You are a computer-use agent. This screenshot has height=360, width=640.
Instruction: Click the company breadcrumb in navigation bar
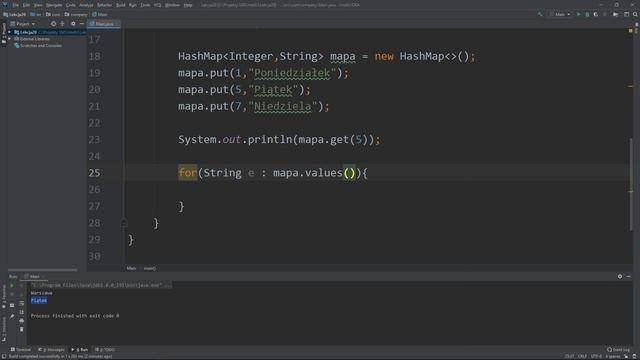tap(76, 14)
